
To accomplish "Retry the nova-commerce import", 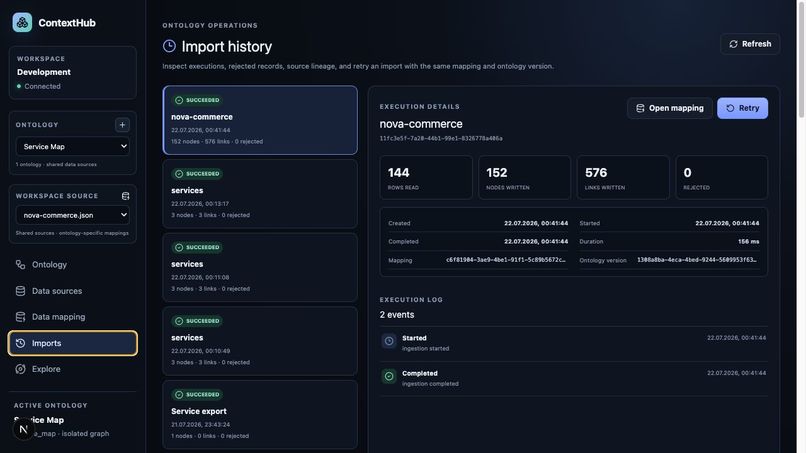I will click(742, 108).
